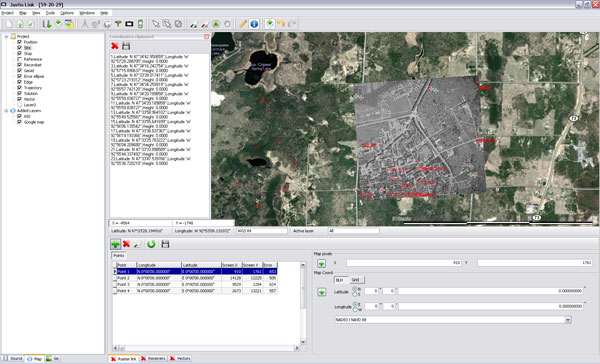Image resolution: width=600 pixels, height=364 pixels.
Task: Click the blue info icon in toolbar
Action: coord(254,24)
